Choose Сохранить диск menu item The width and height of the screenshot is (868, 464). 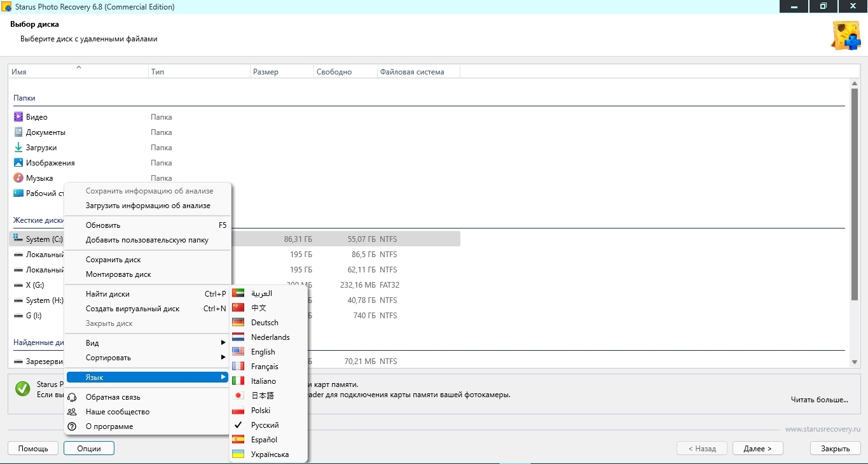tap(148, 260)
